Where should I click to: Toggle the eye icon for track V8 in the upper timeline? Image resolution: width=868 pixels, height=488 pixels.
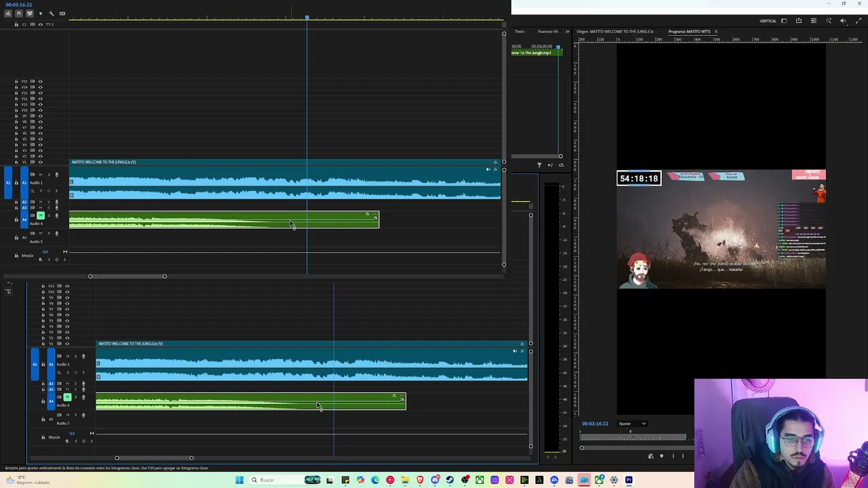40,122
